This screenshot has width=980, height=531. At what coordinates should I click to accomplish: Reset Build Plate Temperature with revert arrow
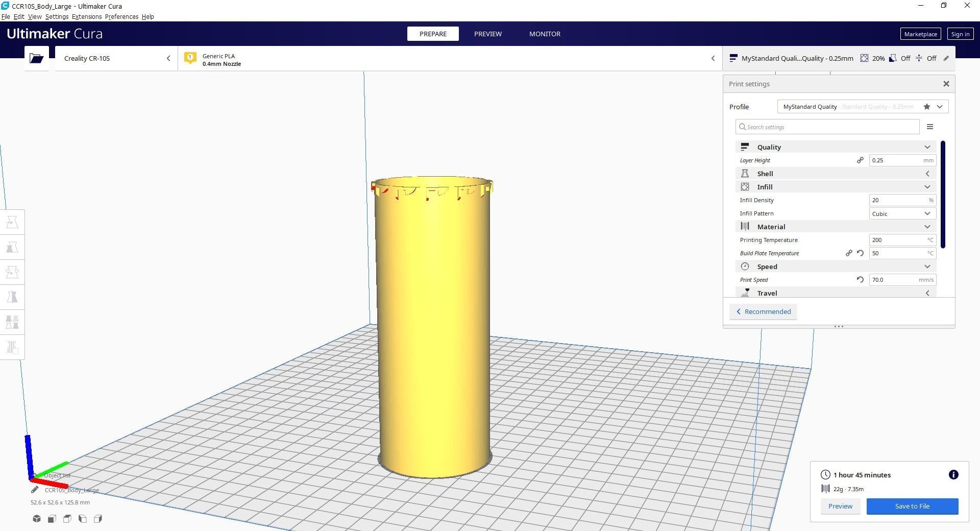tap(860, 253)
